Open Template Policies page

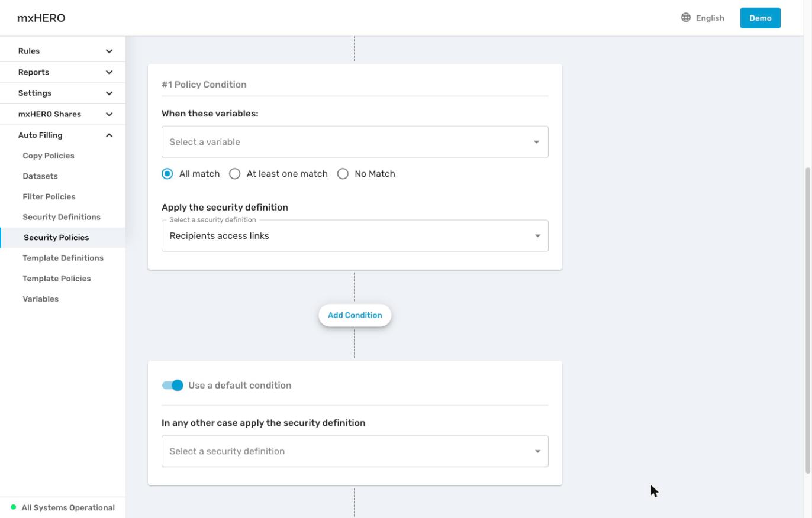click(x=57, y=279)
